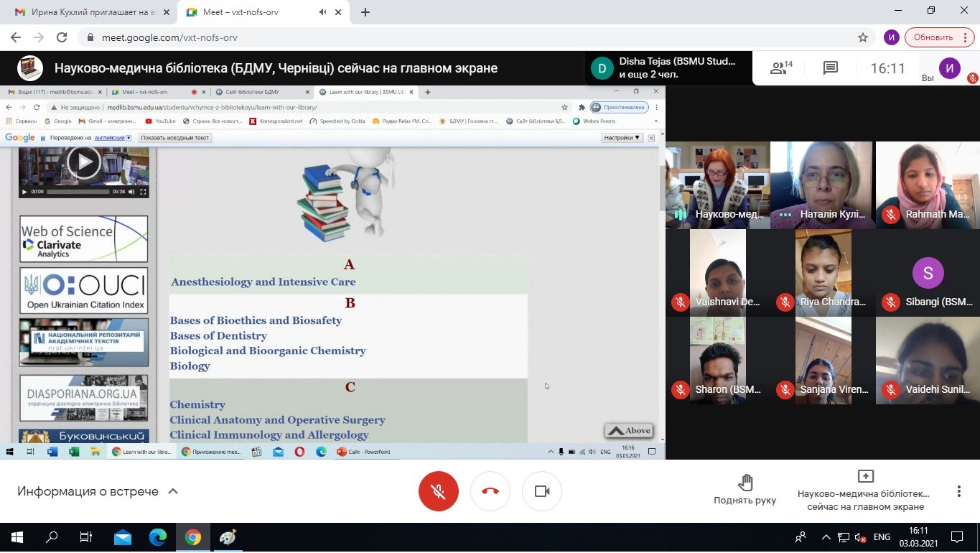This screenshot has height=553, width=980.
Task: Open the Chrome profile avatar menu
Action: [x=892, y=37]
